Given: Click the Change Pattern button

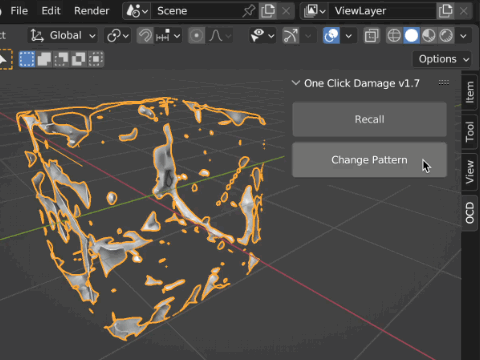Looking at the screenshot, I should point(369,160).
